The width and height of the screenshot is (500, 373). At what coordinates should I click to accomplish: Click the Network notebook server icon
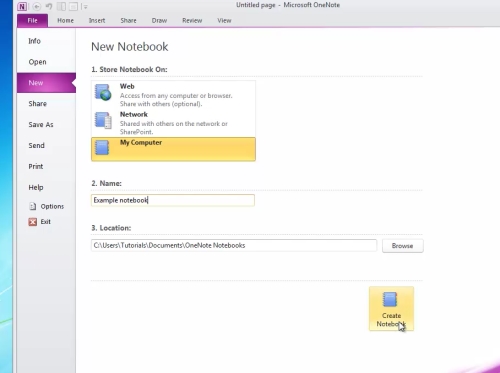tap(103, 120)
